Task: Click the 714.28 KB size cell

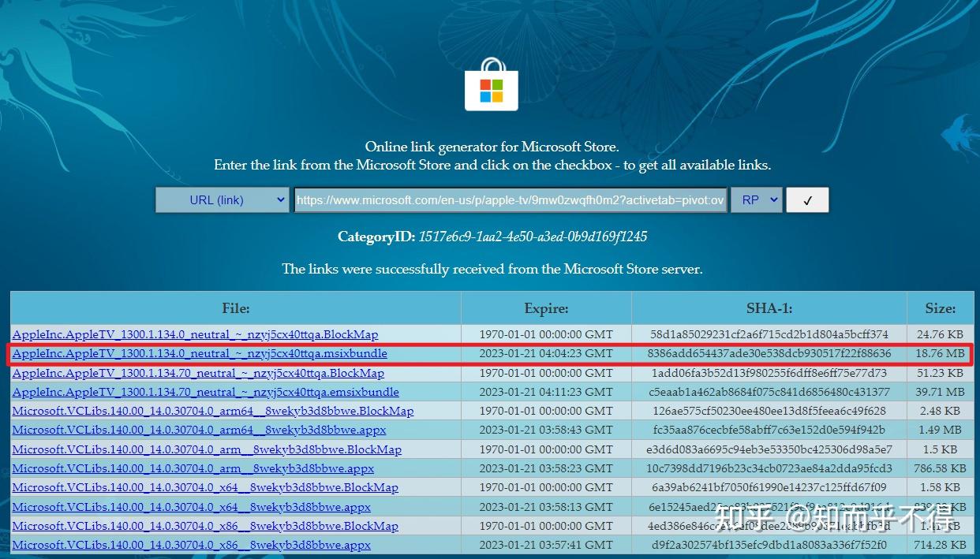Action: coord(941,545)
